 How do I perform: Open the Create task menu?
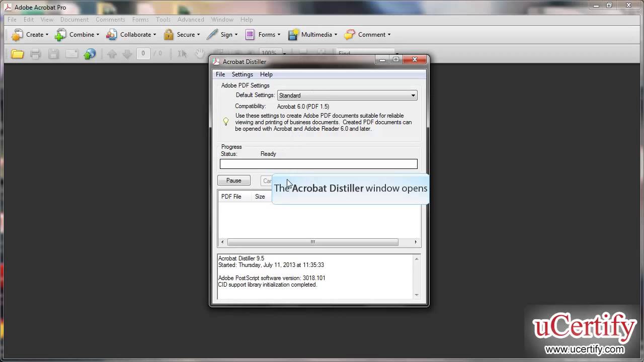tap(30, 35)
